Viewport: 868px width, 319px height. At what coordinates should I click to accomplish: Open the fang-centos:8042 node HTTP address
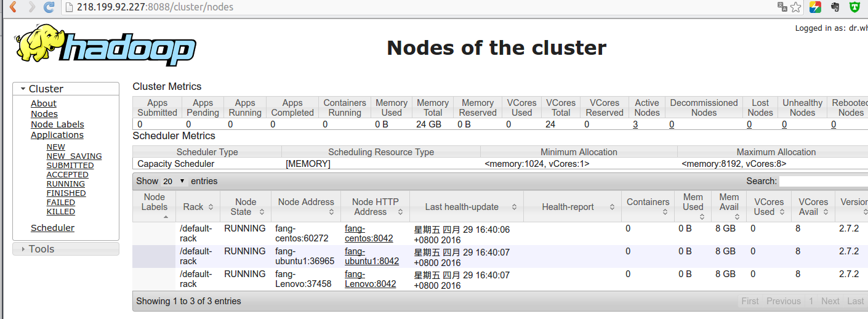(368, 233)
